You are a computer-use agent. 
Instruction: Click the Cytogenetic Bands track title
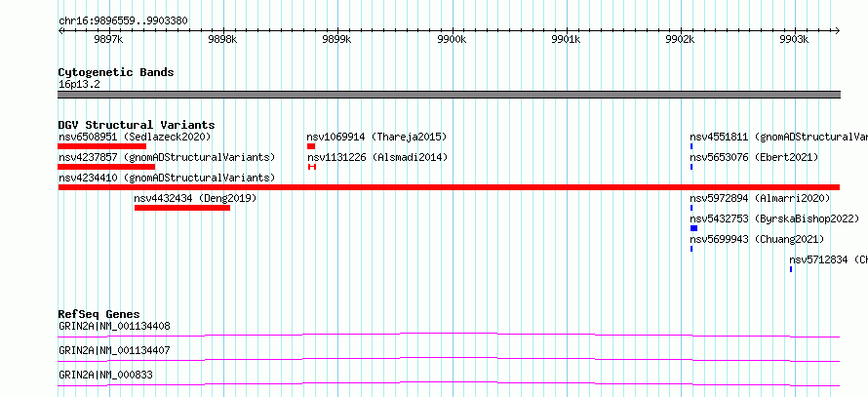(116, 72)
